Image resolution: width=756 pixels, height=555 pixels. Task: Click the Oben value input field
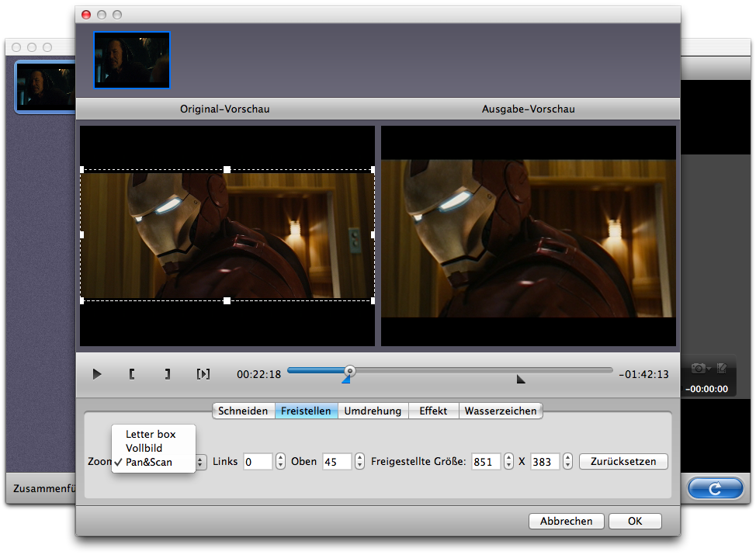click(x=337, y=462)
